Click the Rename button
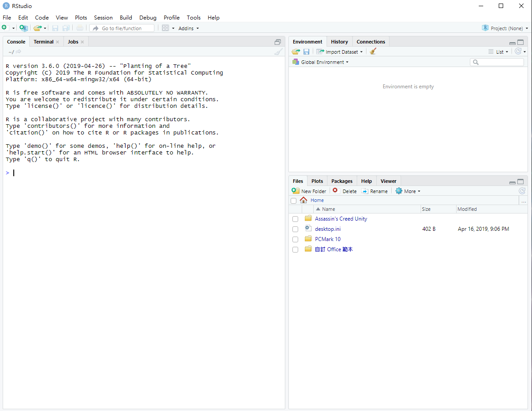 tap(374, 191)
